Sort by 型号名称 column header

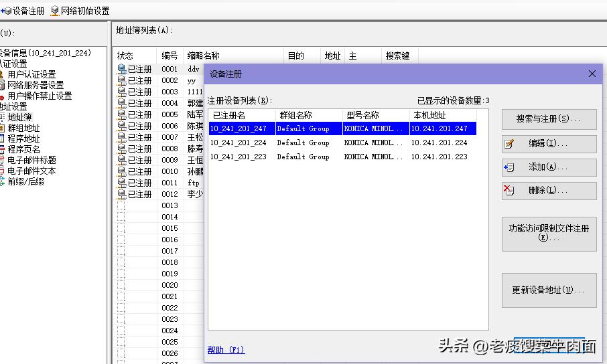click(x=376, y=115)
